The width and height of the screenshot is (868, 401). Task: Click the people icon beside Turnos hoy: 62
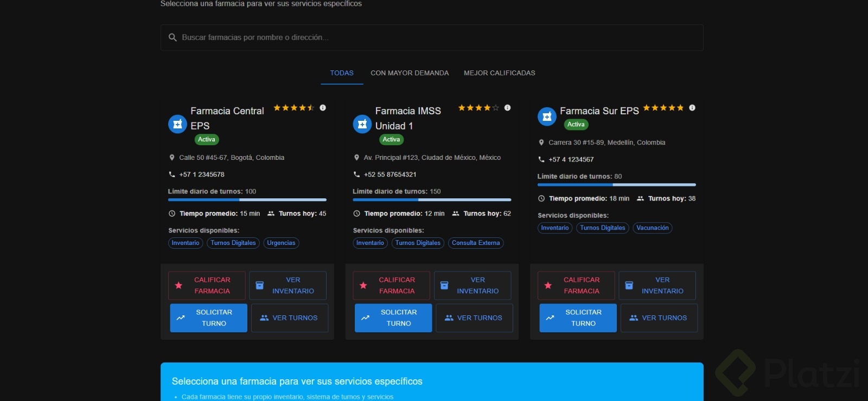point(456,214)
